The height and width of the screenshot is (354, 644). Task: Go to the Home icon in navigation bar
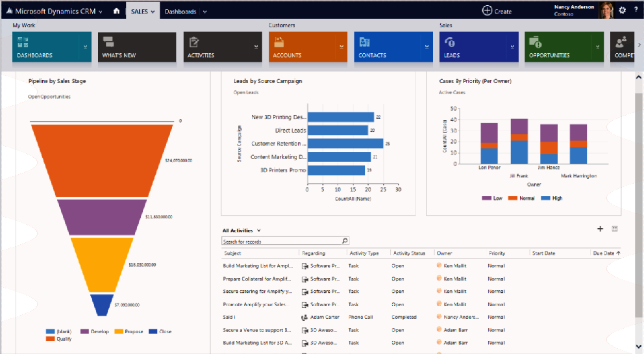click(x=116, y=10)
